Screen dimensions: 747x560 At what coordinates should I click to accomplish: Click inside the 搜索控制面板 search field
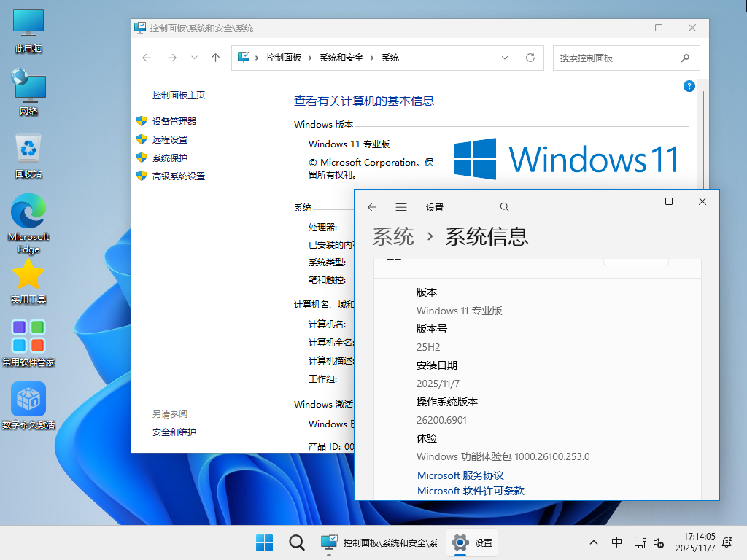point(620,58)
